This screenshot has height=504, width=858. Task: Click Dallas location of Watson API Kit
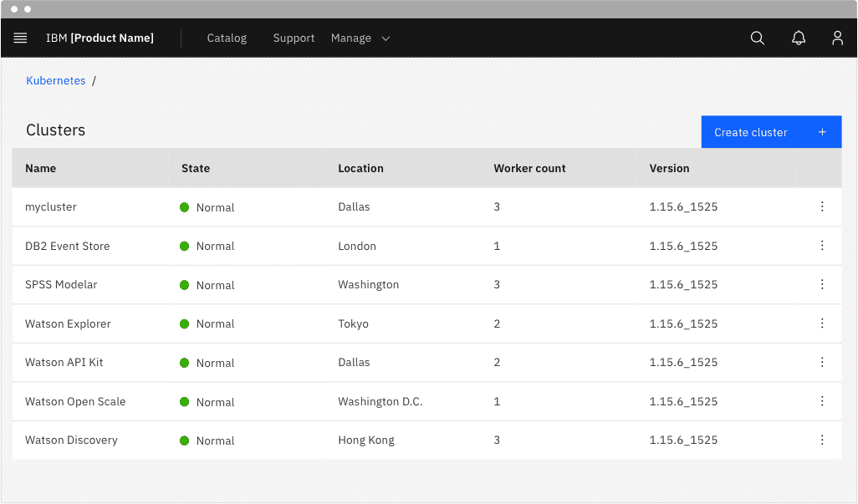354,363
